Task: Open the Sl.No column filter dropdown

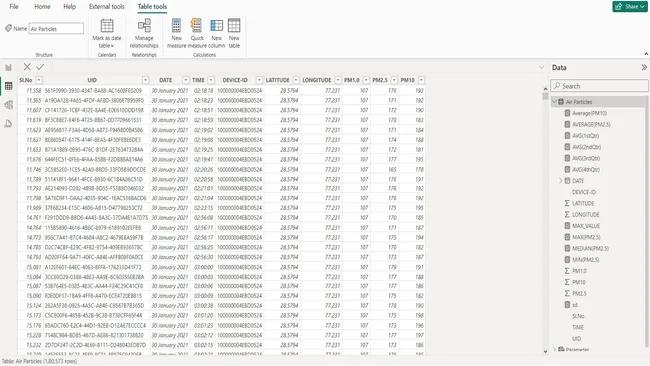Action: coord(39,80)
